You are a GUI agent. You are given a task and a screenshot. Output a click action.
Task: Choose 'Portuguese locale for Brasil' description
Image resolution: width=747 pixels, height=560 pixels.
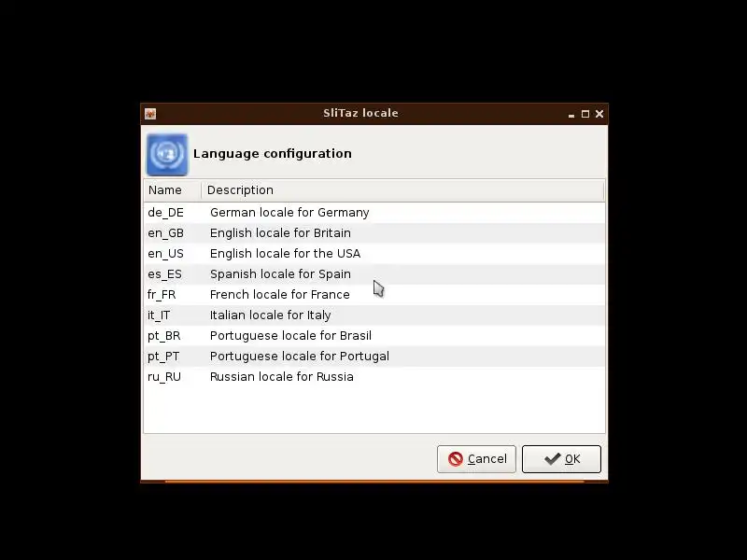click(290, 336)
